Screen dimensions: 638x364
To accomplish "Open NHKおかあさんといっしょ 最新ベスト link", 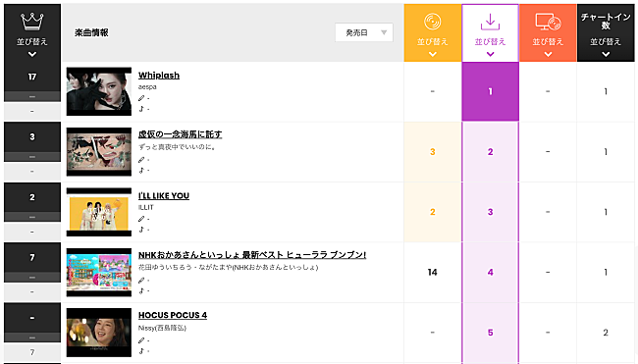I will pos(252,255).
